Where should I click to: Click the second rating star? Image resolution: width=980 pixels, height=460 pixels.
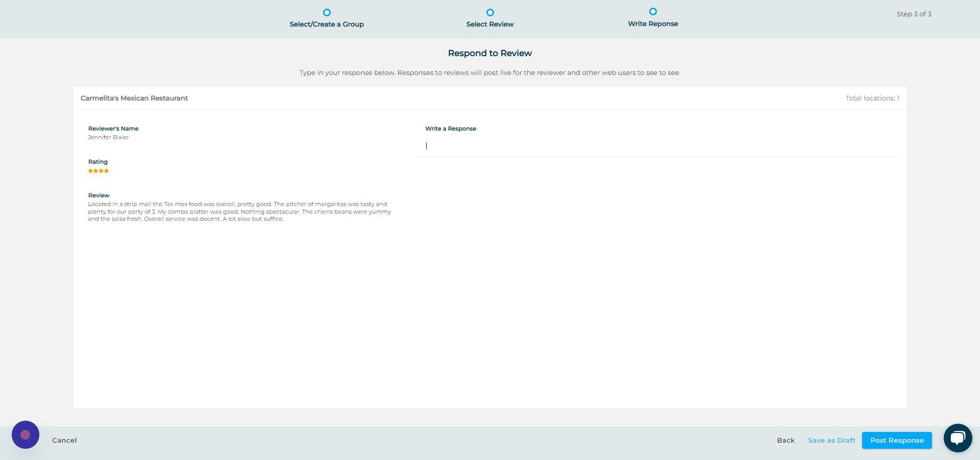96,171
